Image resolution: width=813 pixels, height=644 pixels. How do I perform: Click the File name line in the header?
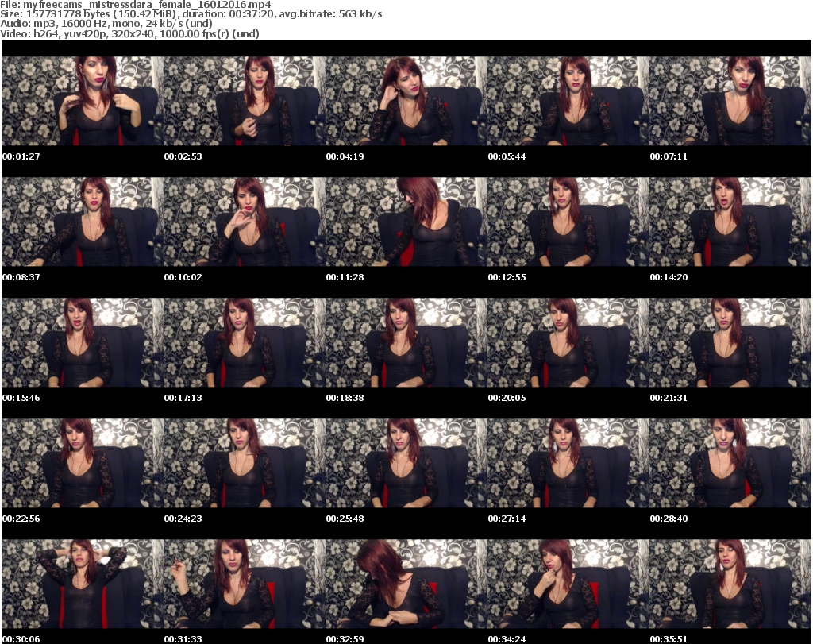point(135,5)
